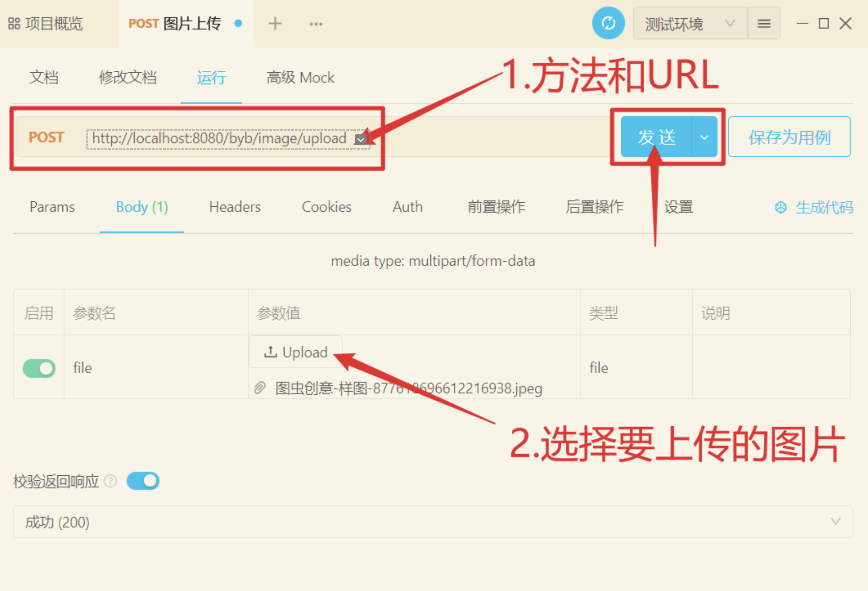
Task: Expand the 发送 button dropdown arrow
Action: click(704, 137)
